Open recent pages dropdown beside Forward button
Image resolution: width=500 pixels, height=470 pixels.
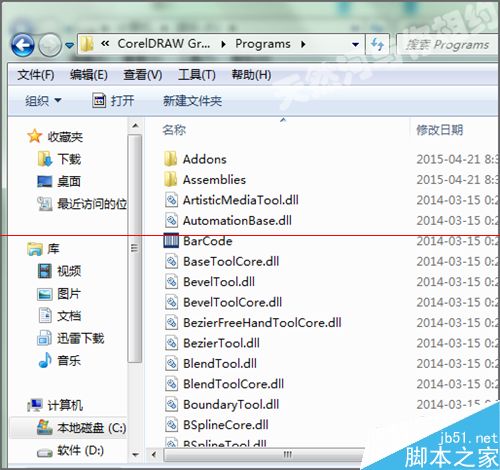pos(69,45)
